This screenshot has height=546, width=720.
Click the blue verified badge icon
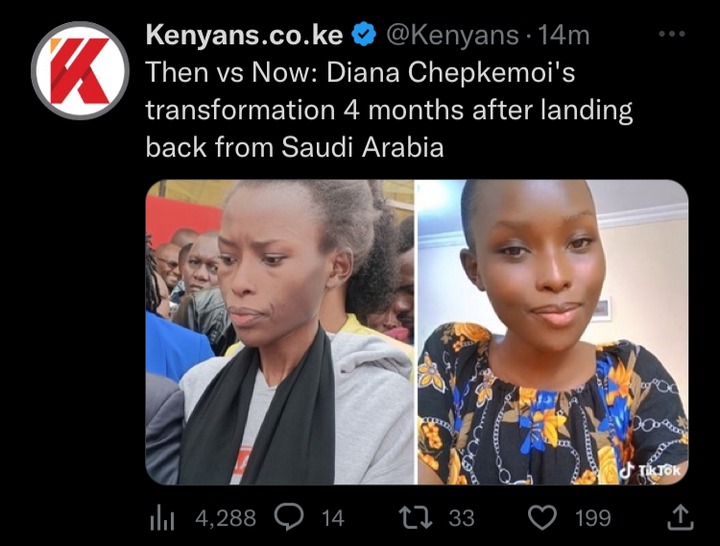[x=364, y=34]
